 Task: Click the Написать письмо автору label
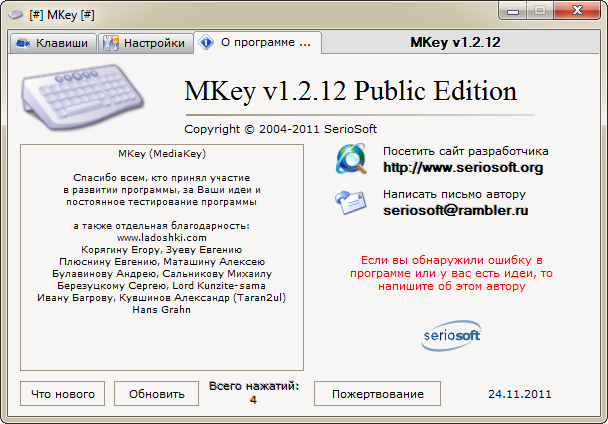coord(454,194)
